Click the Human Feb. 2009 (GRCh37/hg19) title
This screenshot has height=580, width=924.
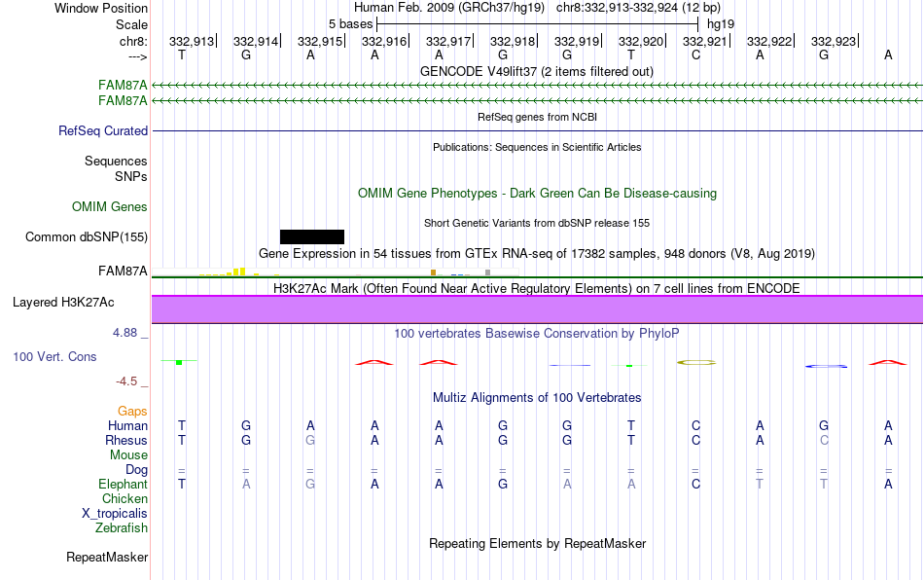pyautogui.click(x=451, y=8)
